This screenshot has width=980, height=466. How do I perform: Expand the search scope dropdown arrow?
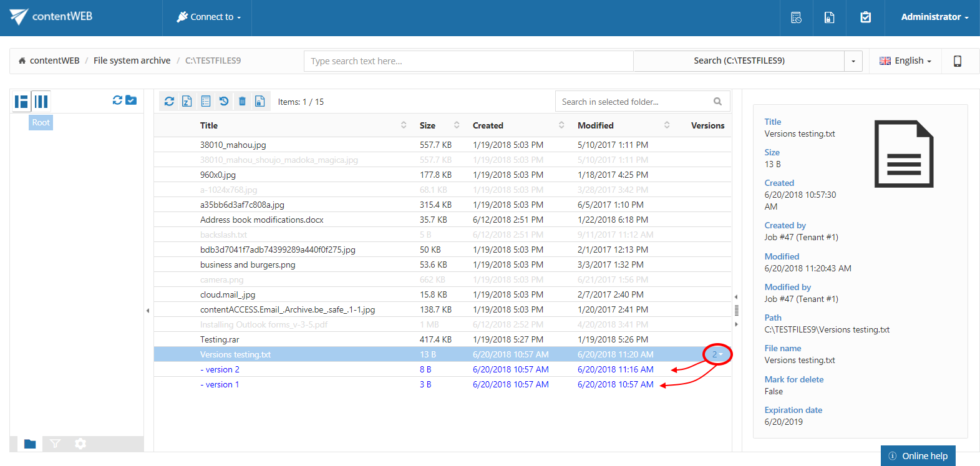click(853, 61)
